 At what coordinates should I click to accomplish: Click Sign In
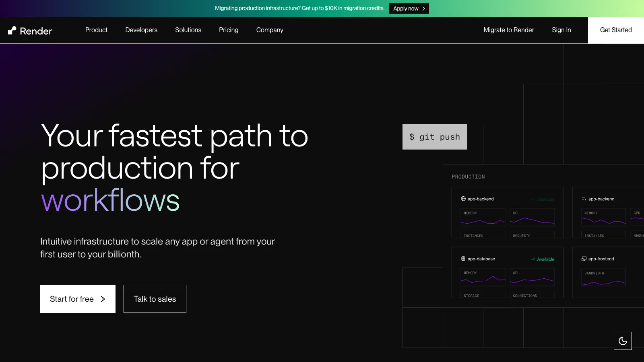point(561,30)
